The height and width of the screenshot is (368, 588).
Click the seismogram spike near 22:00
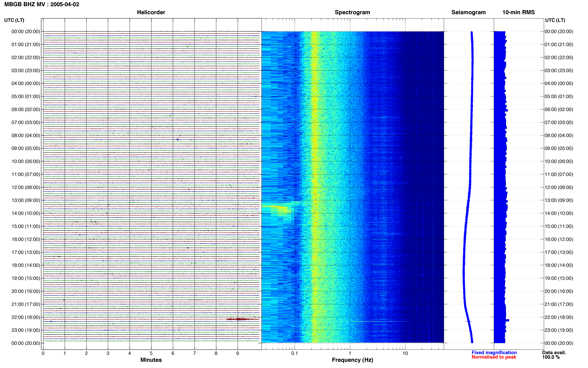(469, 321)
